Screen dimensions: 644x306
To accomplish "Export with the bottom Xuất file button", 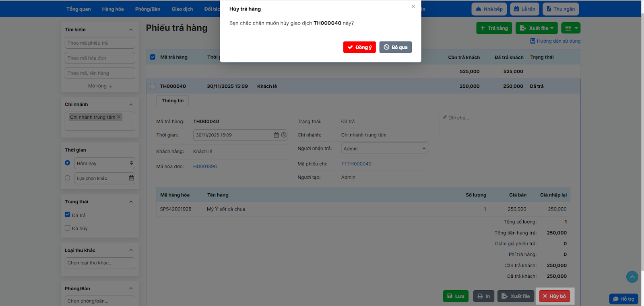I will tap(516, 296).
